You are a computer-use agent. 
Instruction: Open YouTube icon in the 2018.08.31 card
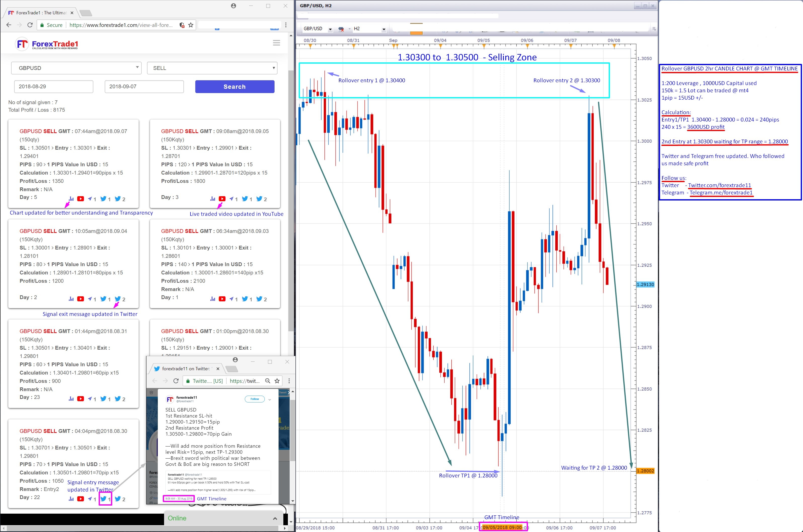[x=81, y=399]
